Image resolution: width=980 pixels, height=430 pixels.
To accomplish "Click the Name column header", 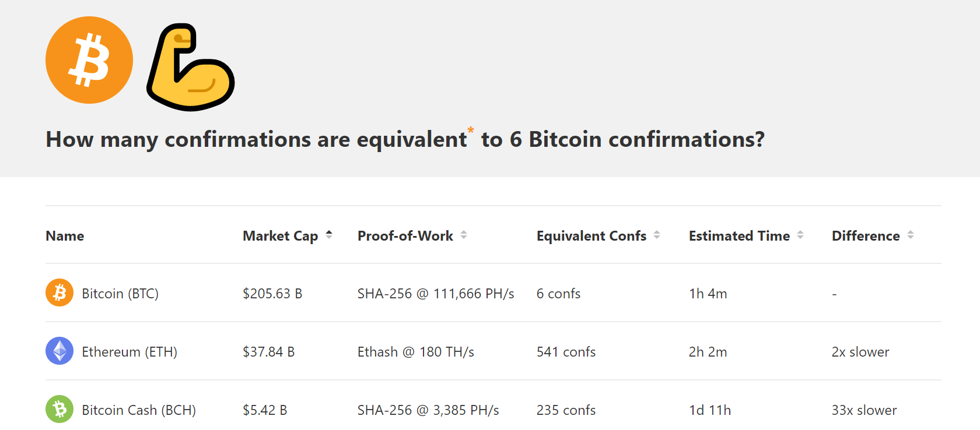I will [65, 236].
